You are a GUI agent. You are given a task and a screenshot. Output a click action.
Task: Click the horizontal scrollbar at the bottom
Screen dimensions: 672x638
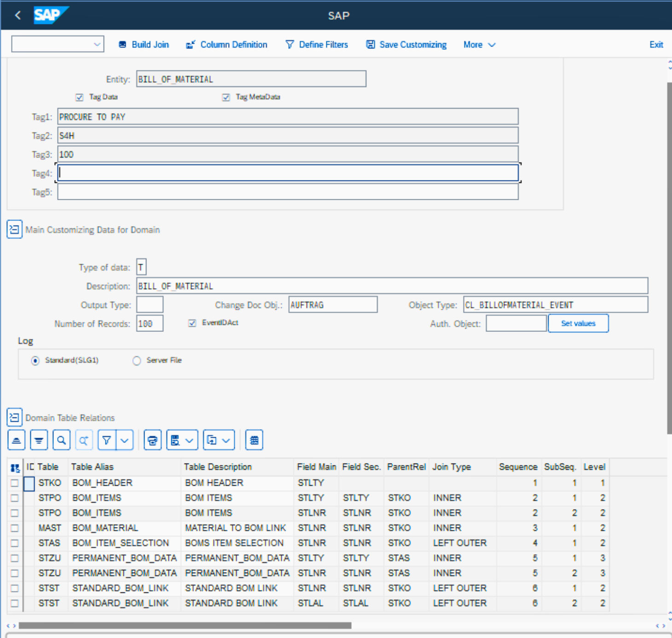coord(184,626)
